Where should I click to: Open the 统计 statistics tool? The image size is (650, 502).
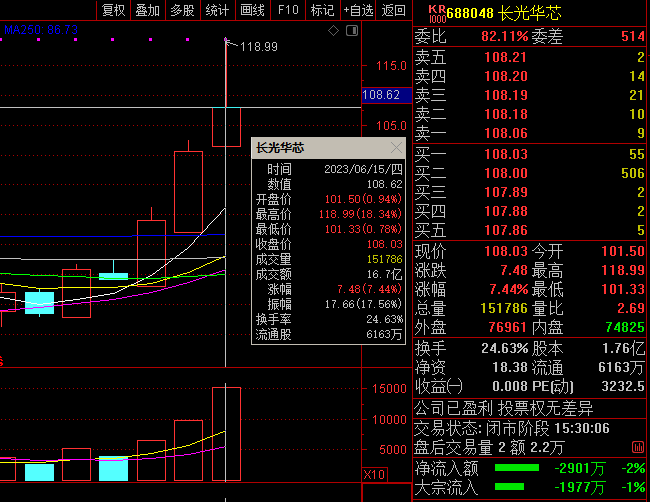coord(217,10)
